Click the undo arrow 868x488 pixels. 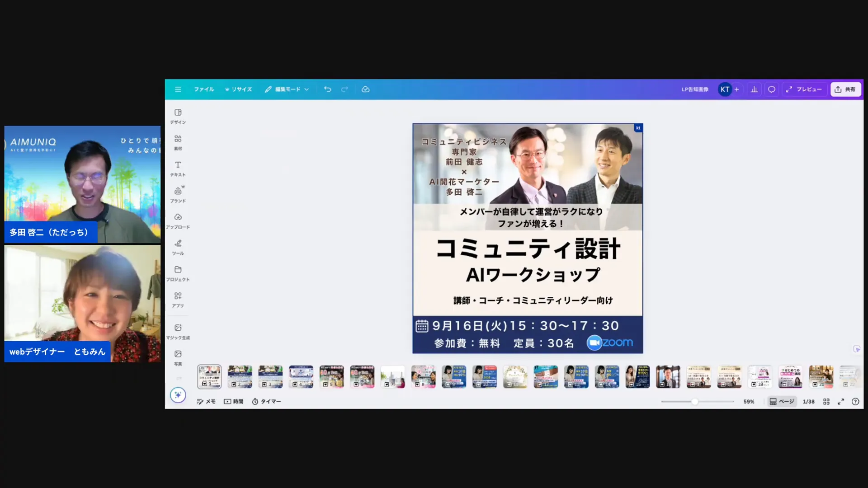pyautogui.click(x=328, y=89)
